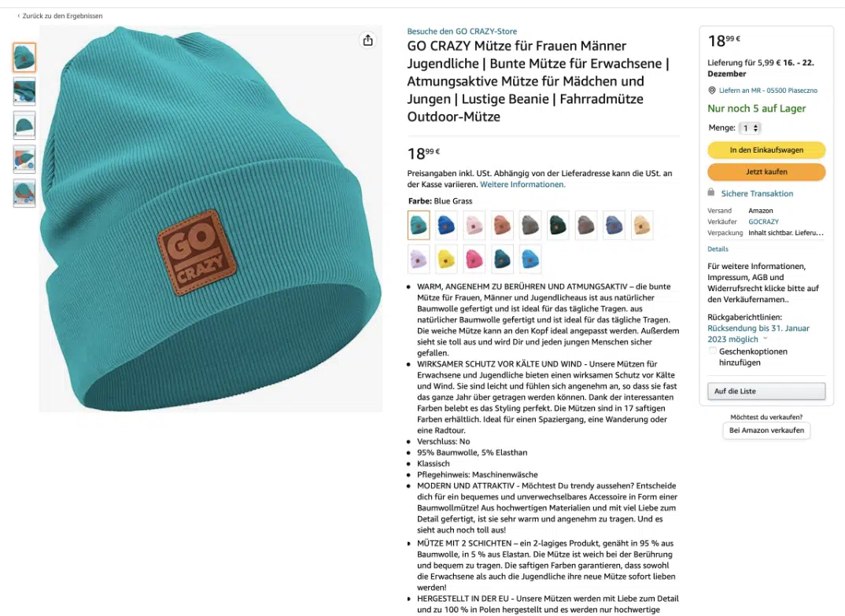Visit the GO CRAZY-Store link

(462, 31)
